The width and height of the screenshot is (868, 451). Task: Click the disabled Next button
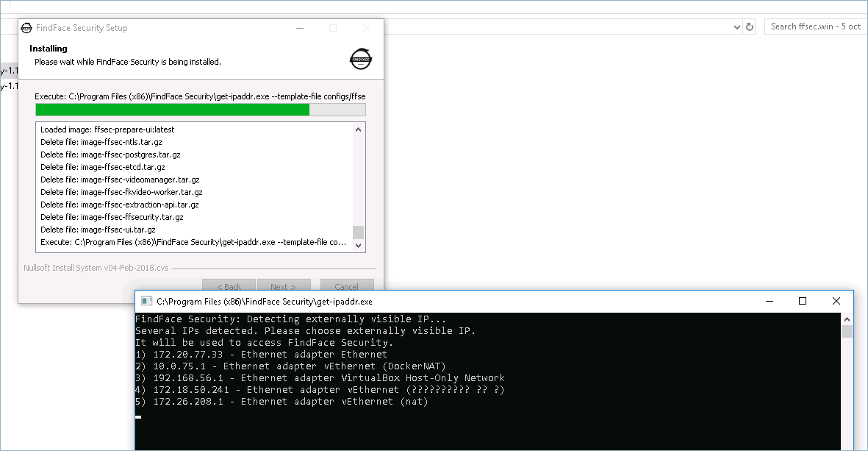283,286
